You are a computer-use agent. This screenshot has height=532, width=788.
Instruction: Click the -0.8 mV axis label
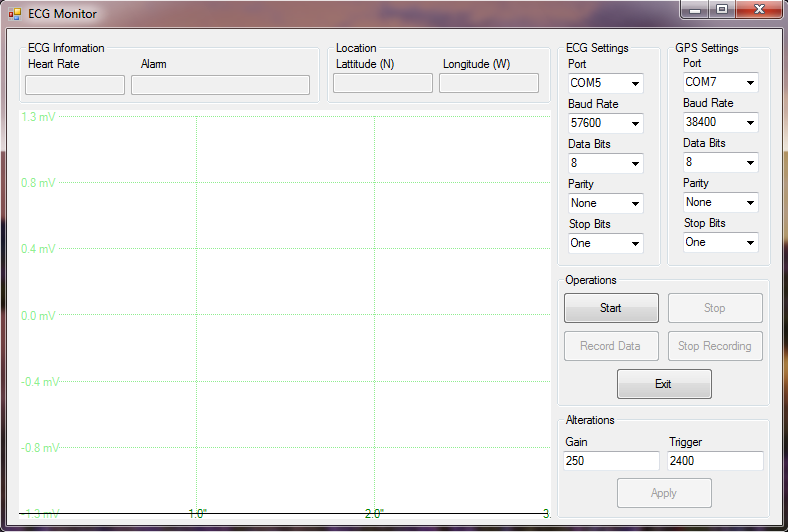40,448
